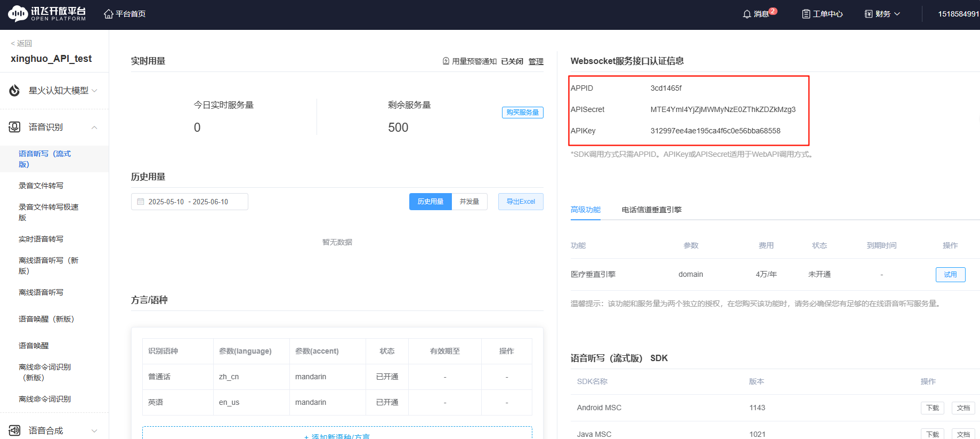Click the iFlytek Open Platform logo
Viewport: 980px width, 439px height.
click(x=47, y=14)
